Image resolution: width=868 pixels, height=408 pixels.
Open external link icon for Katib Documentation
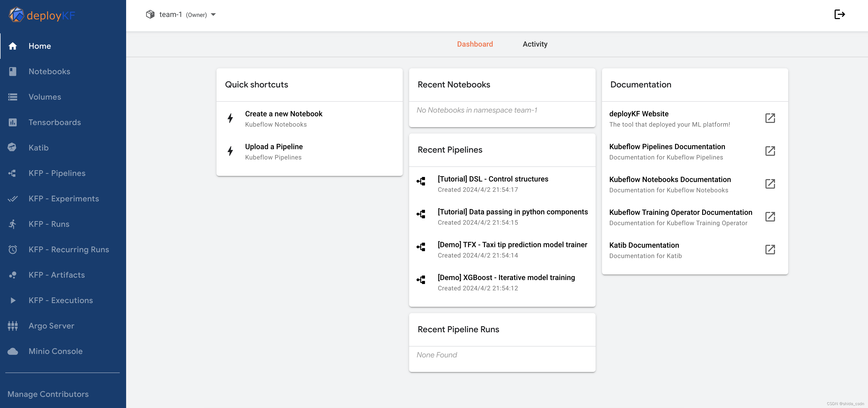770,250
